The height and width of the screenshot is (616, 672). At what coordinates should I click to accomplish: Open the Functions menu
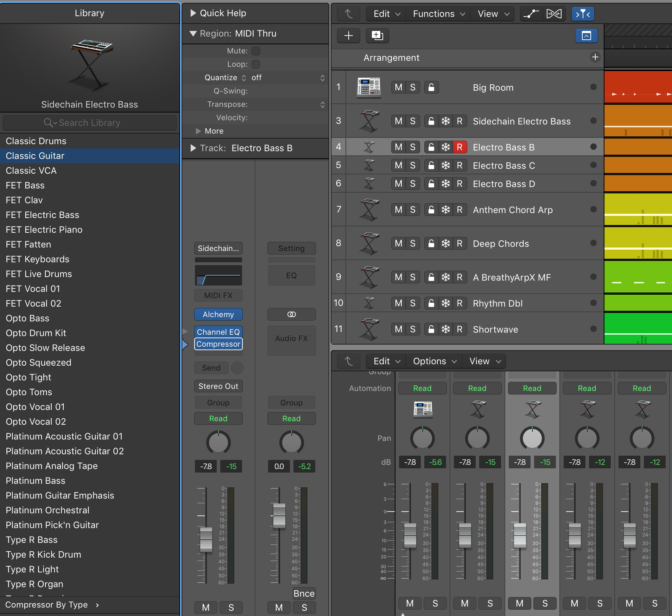click(437, 14)
